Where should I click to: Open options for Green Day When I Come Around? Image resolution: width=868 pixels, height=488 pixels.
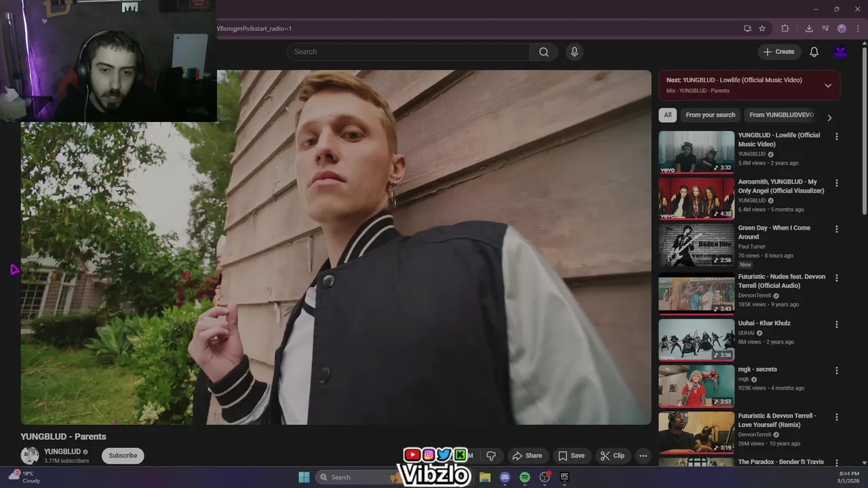point(836,229)
